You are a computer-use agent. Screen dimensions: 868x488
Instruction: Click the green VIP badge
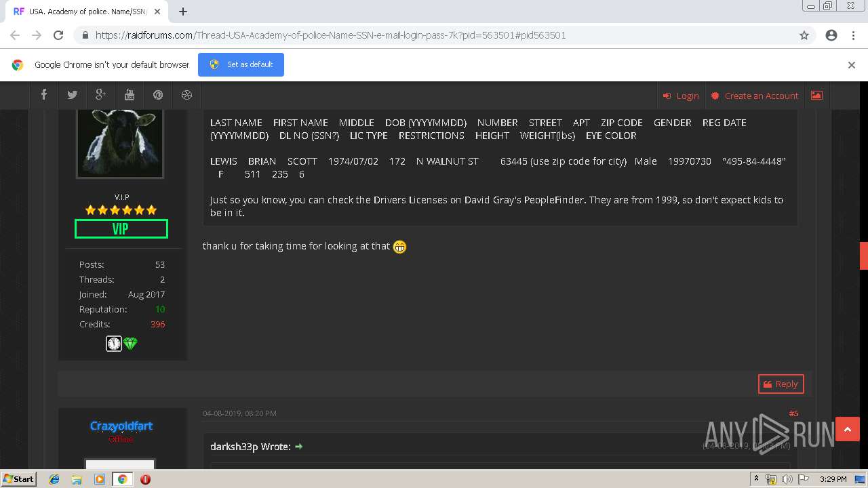121,229
